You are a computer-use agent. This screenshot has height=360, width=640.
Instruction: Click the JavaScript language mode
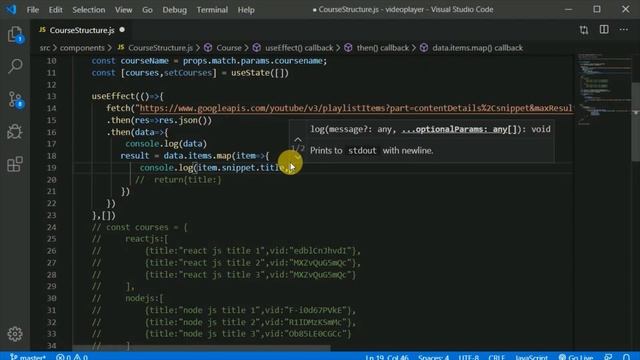[531, 357]
